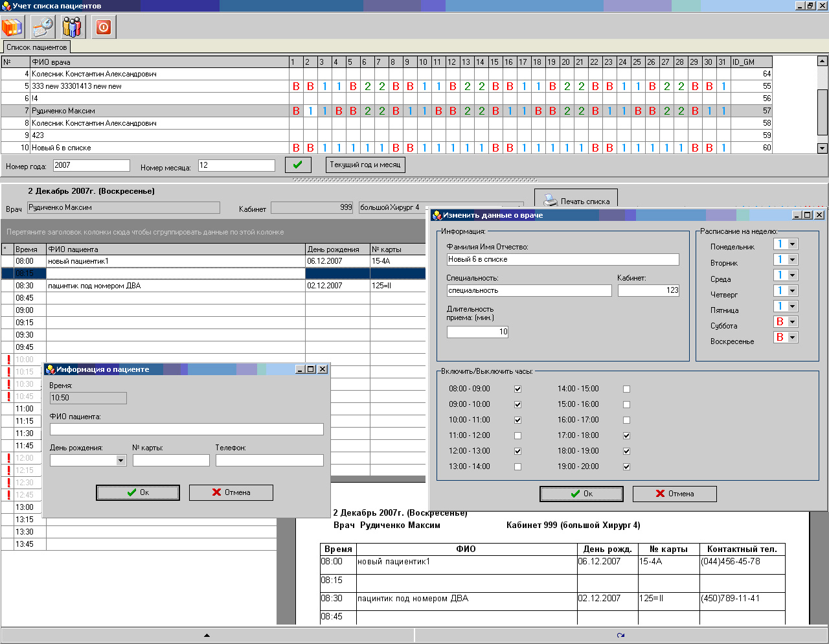Toggle the 12:00 - 13:00 hour checkbox
Image resolution: width=829 pixels, height=644 pixels.
coord(517,452)
